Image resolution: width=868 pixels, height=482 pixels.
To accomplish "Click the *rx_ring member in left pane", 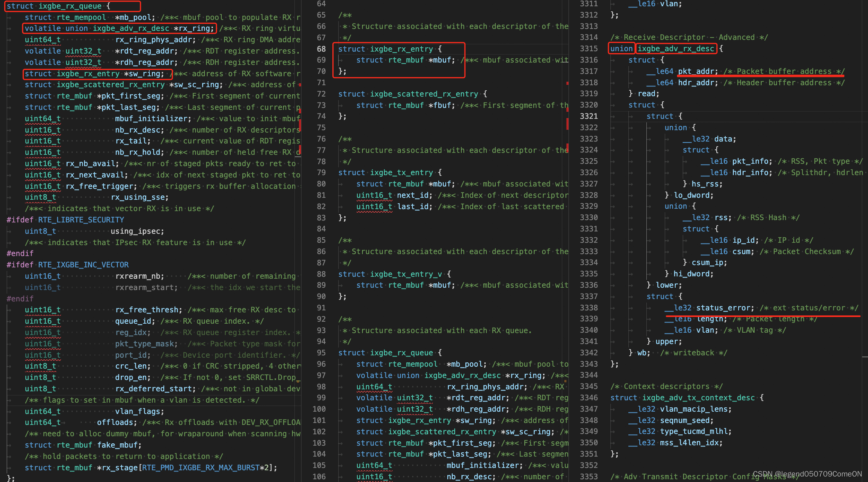I will [x=194, y=28].
